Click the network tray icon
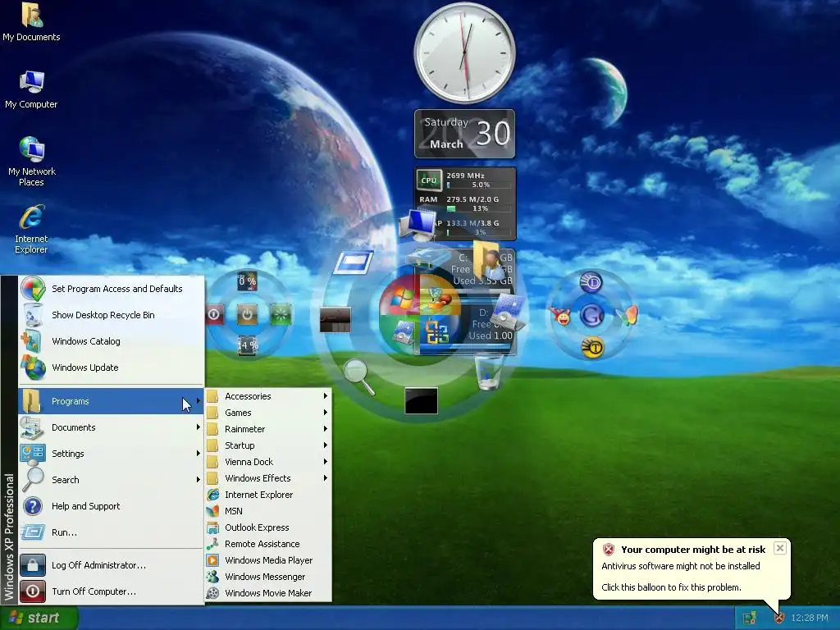This screenshot has height=630, width=840. (x=749, y=618)
